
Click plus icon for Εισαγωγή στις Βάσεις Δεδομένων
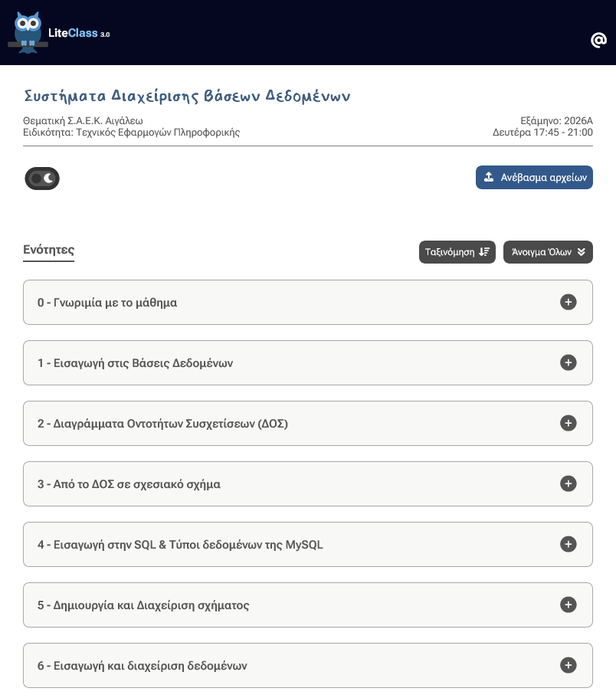coord(568,363)
